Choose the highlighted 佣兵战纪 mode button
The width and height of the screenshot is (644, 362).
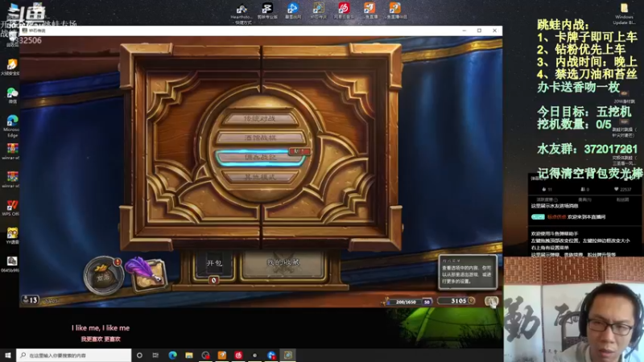tap(260, 157)
